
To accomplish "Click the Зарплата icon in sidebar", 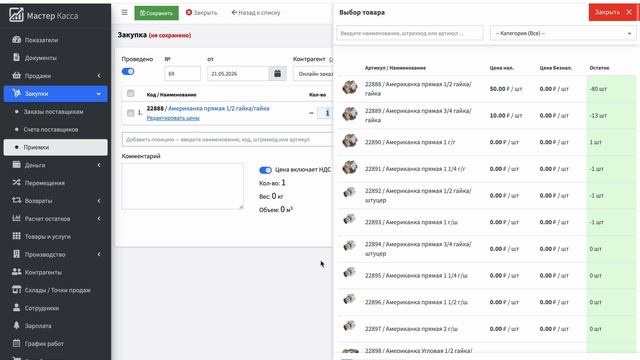I will click(16, 325).
